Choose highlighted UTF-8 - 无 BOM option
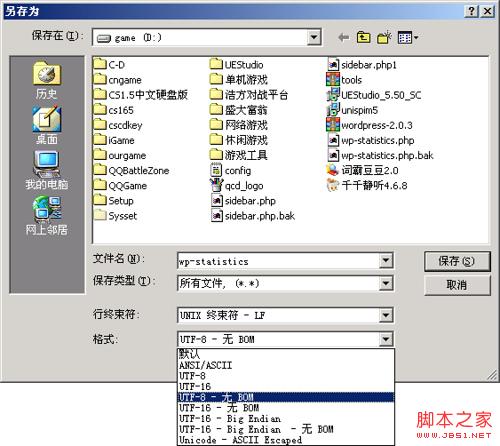 (x=286, y=397)
